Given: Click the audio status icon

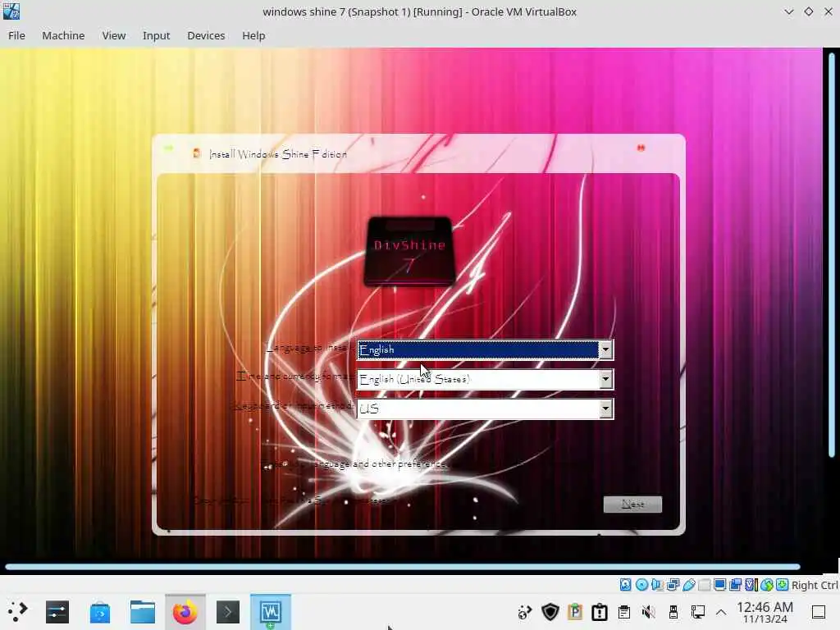Looking at the screenshot, I should [x=657, y=584].
